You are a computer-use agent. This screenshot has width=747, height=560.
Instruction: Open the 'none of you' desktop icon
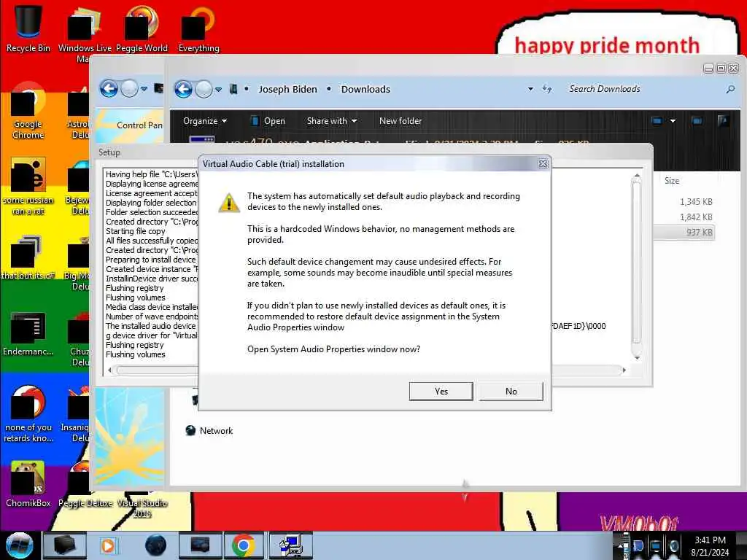[28, 414]
